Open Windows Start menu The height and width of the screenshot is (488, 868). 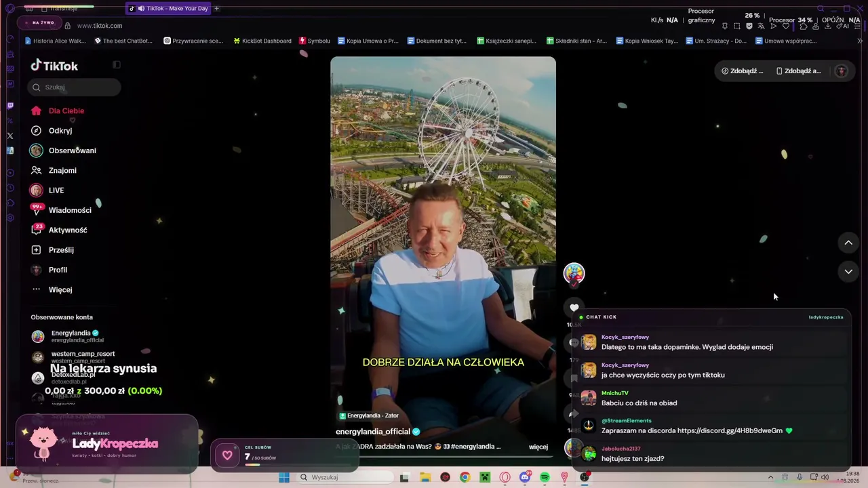click(x=284, y=477)
